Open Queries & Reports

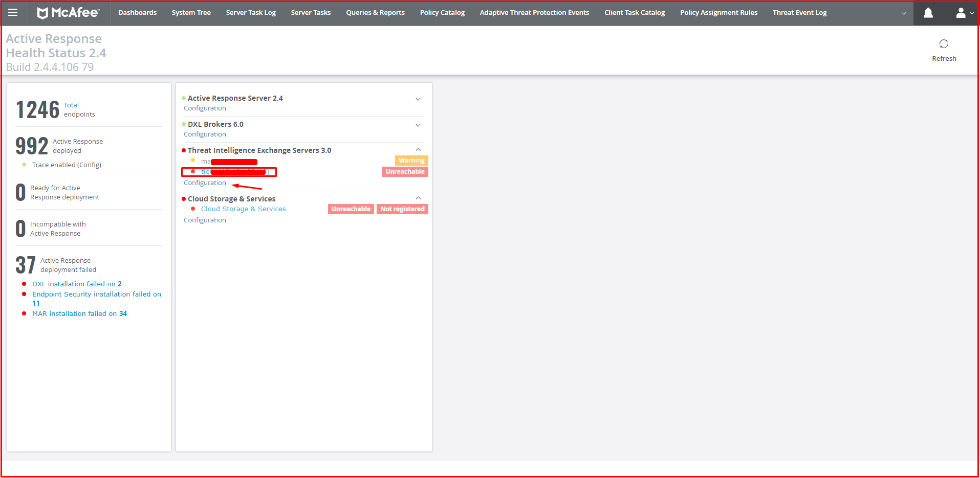click(x=375, y=12)
